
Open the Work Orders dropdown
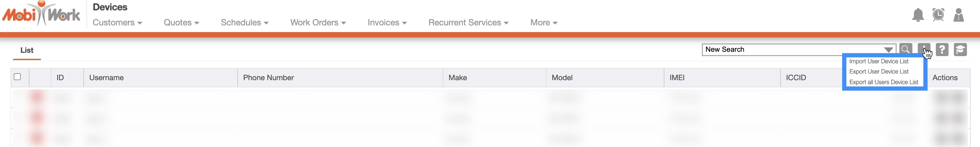pyautogui.click(x=318, y=23)
